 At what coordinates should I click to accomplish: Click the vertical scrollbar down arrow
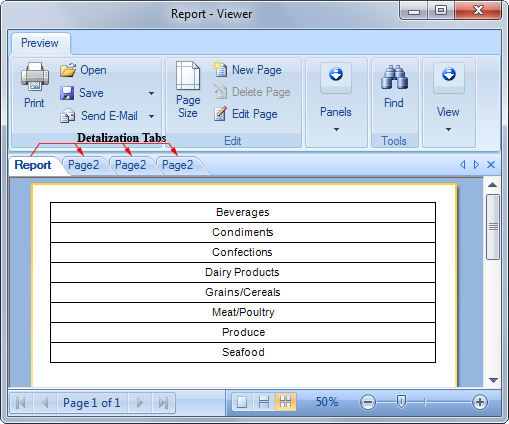tap(493, 380)
